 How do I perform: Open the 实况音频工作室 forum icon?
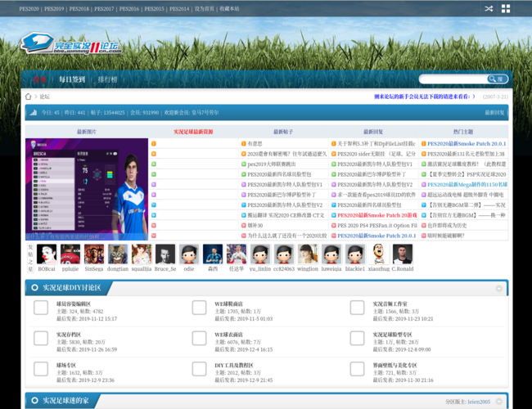pyautogui.click(x=357, y=308)
